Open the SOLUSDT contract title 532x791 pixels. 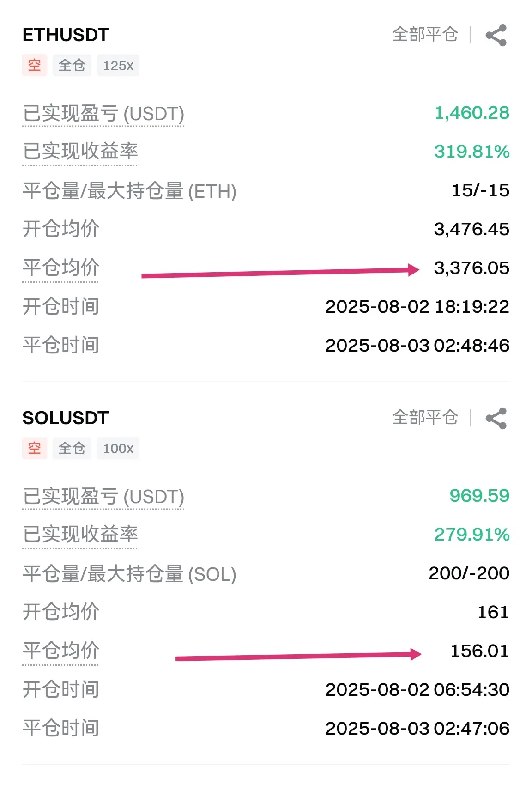tap(66, 418)
